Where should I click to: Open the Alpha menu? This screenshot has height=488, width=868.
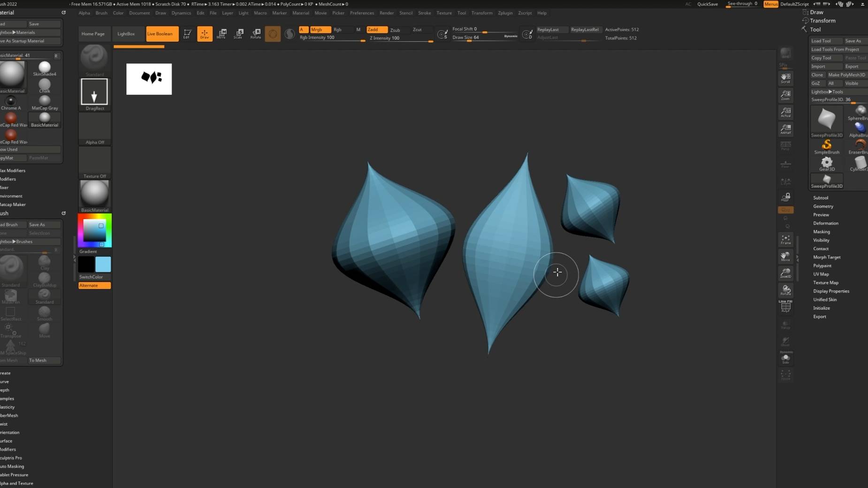[x=84, y=13]
